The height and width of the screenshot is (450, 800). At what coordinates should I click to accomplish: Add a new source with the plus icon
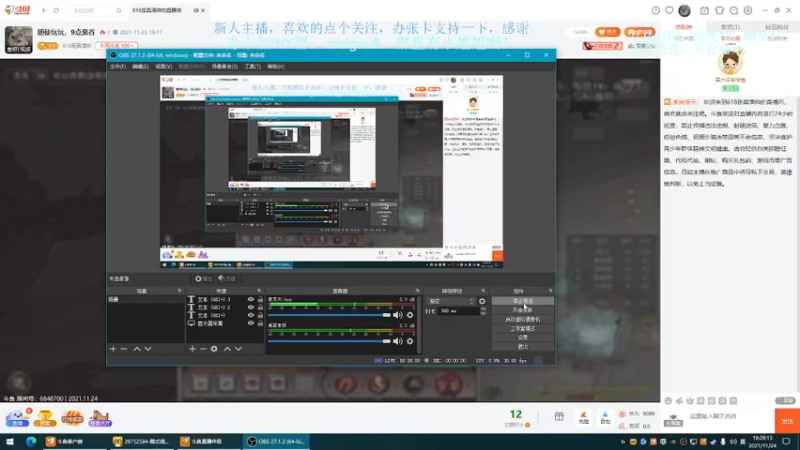pyautogui.click(x=192, y=349)
